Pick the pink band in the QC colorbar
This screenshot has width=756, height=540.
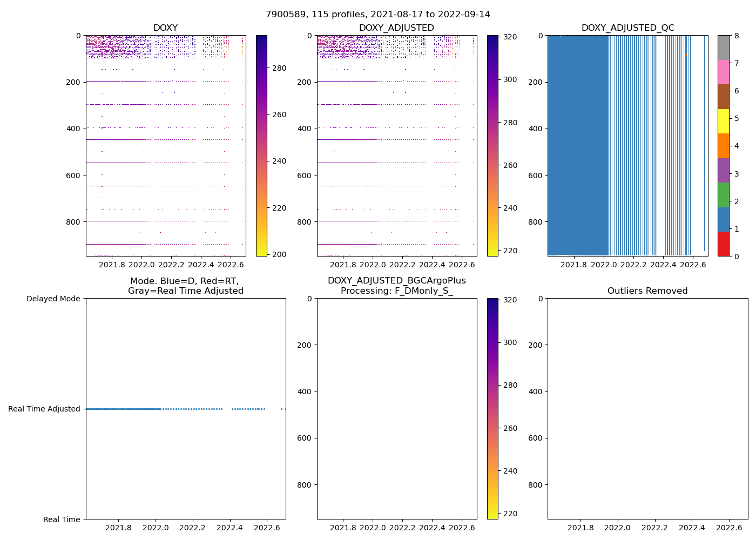click(x=723, y=72)
